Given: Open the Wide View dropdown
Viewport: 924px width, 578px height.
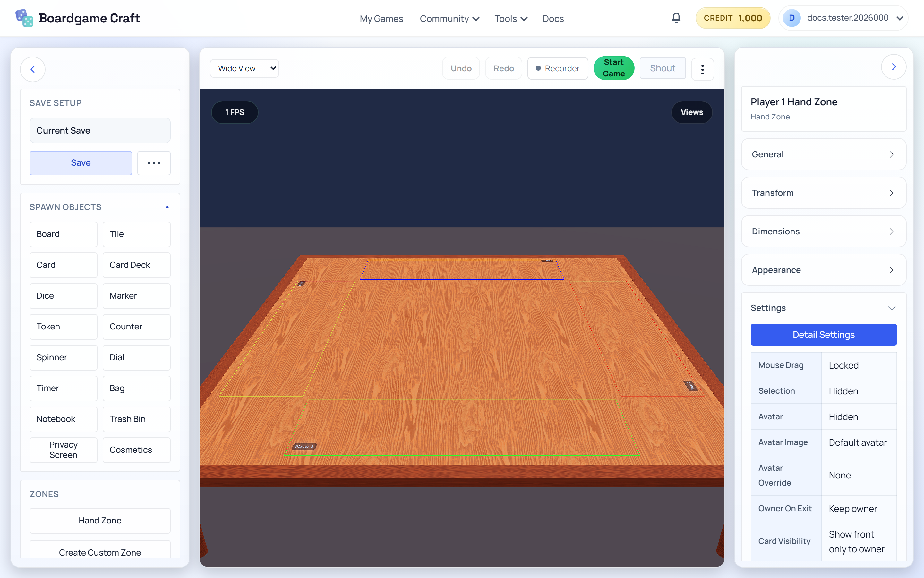Looking at the screenshot, I should (244, 68).
